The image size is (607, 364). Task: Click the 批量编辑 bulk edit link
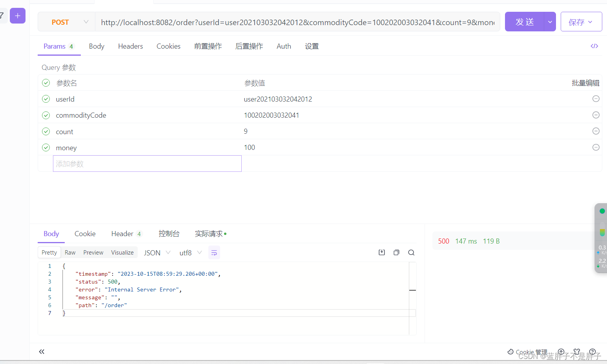(x=585, y=83)
